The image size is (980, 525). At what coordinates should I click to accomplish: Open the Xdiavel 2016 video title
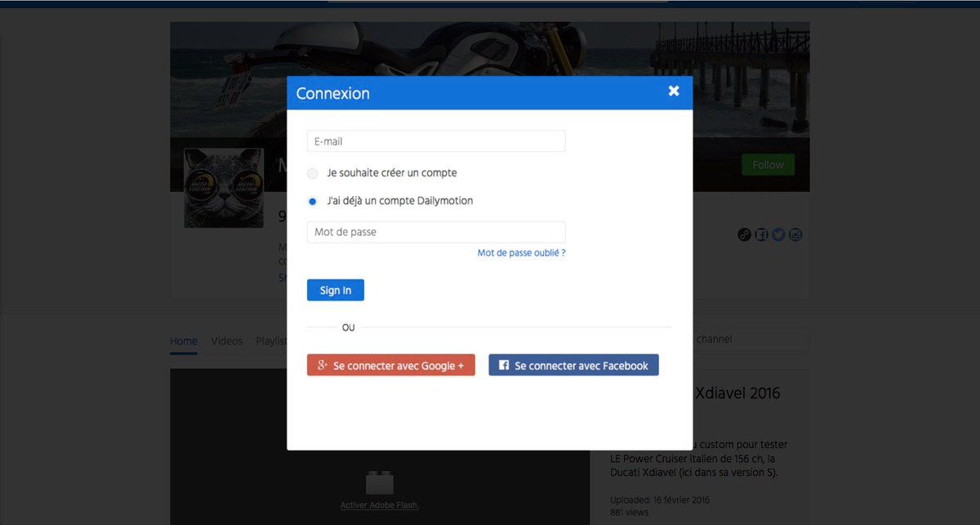pos(737,393)
